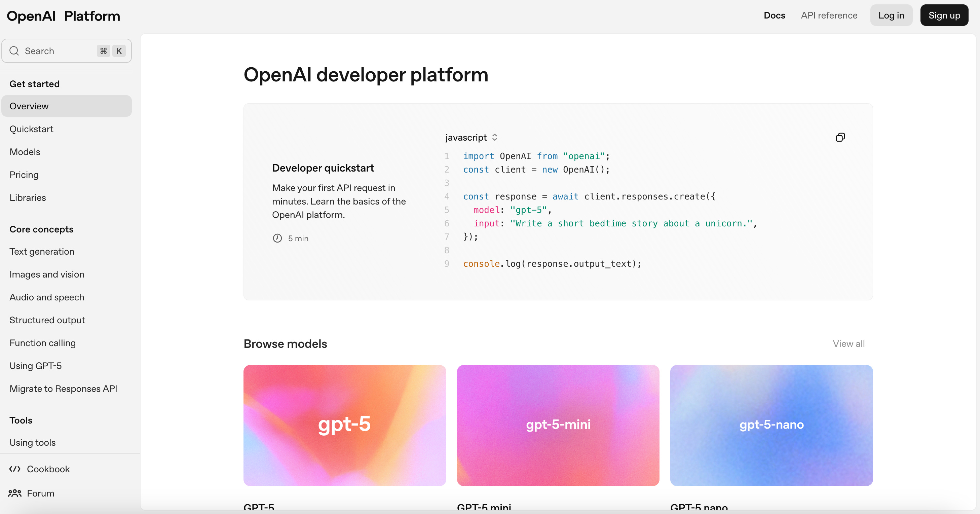The image size is (980, 514).
Task: Click the Forum people icon
Action: click(15, 493)
